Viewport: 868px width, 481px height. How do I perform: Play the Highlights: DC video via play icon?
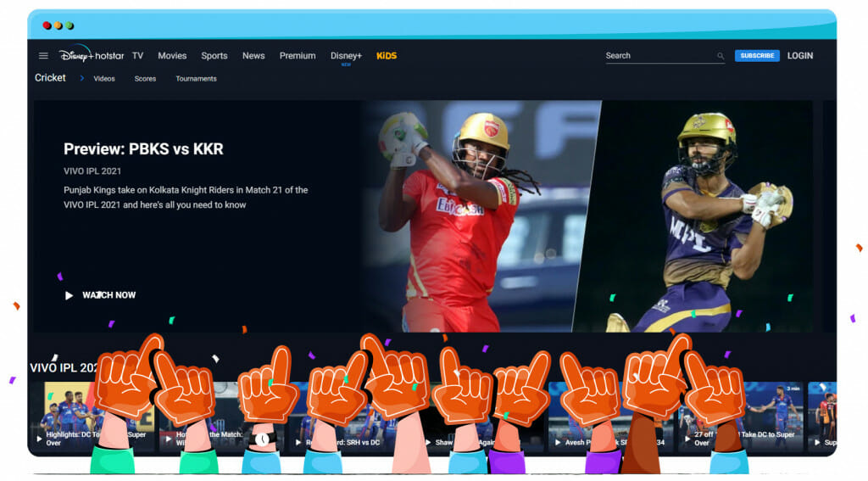click(39, 439)
